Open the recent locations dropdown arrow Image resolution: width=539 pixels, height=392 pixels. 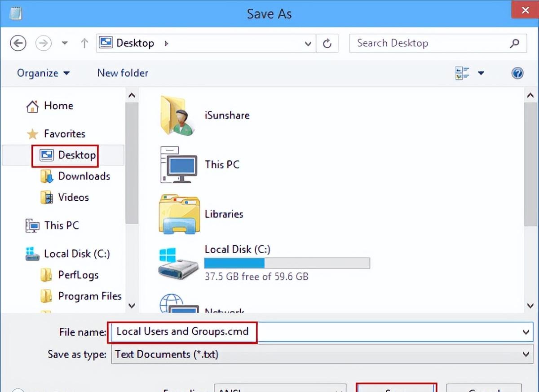point(65,44)
